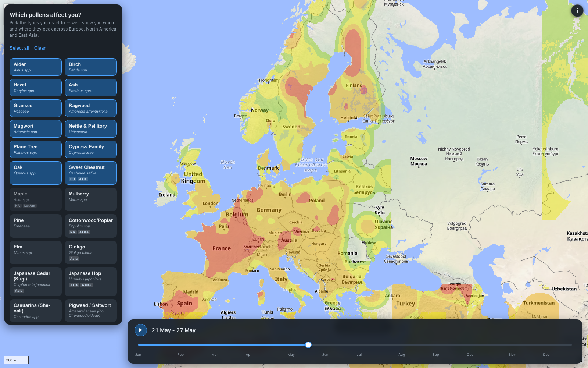Click the United Kingdom map label
Screen dimensions: 588x368
(x=193, y=177)
